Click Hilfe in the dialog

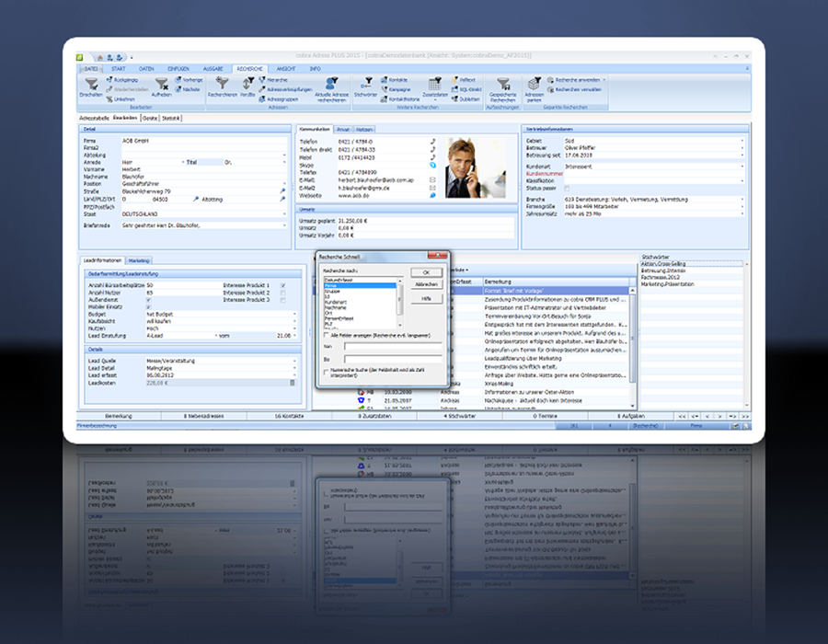[x=426, y=299]
